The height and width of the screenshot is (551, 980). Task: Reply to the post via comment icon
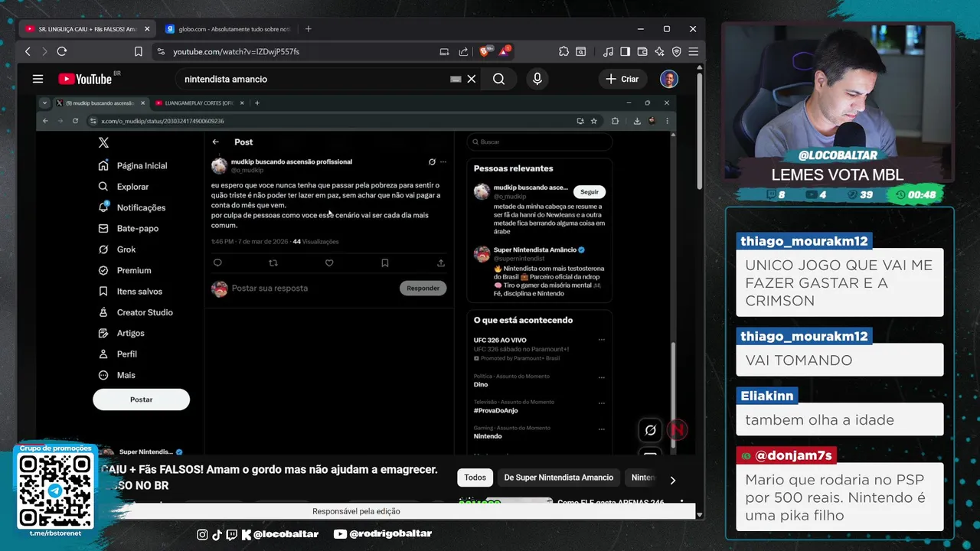click(x=217, y=263)
